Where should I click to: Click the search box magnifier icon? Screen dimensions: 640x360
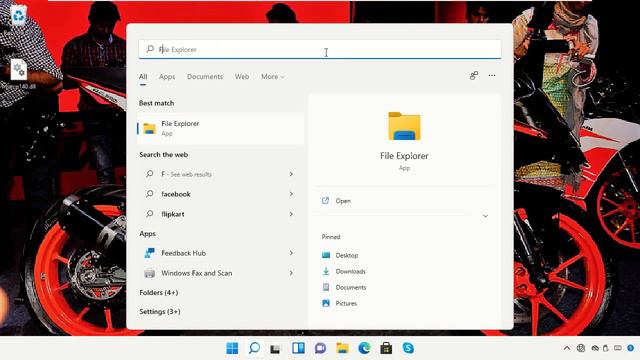click(150, 49)
